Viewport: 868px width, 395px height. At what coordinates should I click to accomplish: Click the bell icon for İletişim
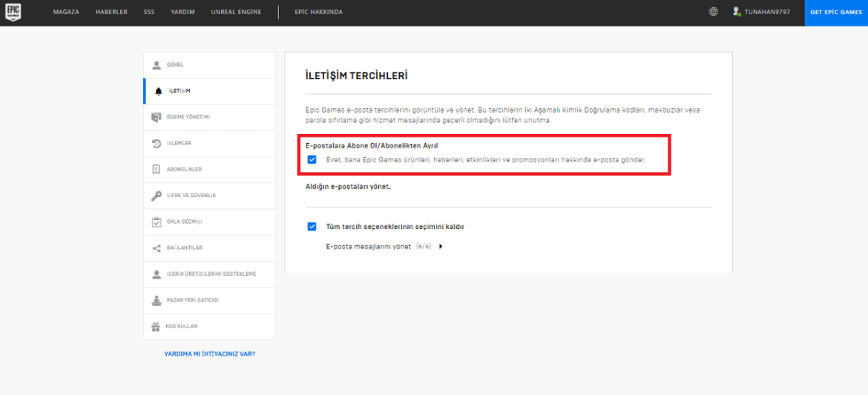click(x=157, y=91)
